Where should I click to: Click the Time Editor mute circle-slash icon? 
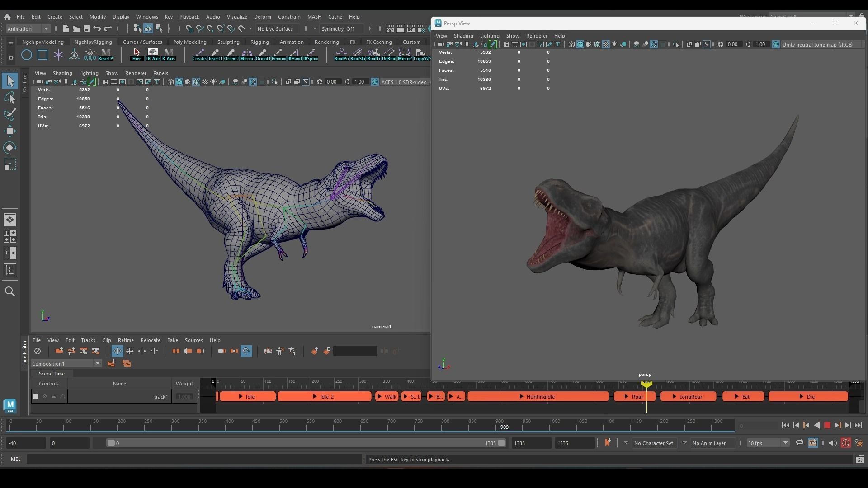(38, 351)
